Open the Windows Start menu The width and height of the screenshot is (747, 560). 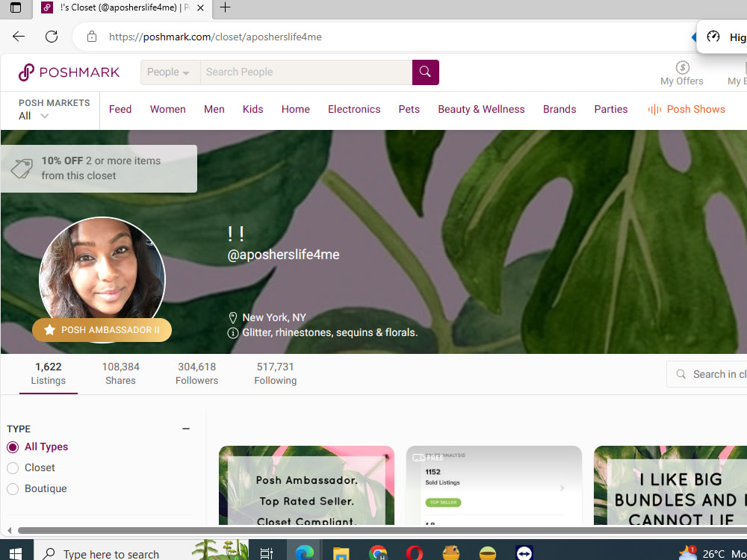click(16, 553)
